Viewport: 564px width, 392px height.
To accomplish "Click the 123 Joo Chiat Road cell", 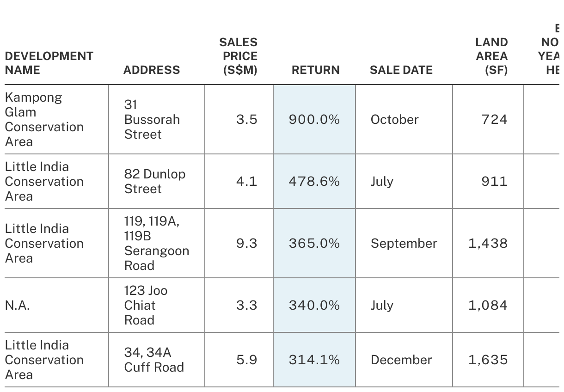I will 146,305.
